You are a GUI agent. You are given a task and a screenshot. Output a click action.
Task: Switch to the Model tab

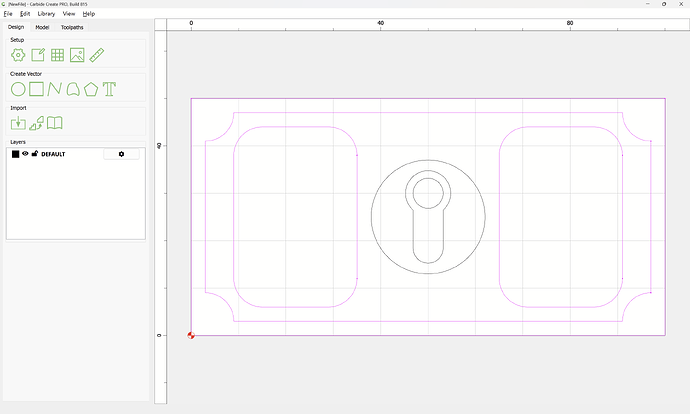42,27
